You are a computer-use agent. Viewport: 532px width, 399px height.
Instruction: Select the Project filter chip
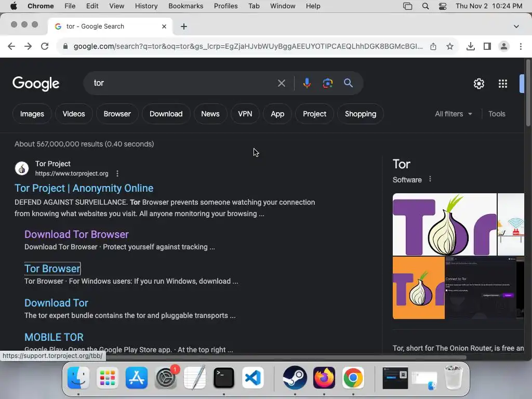click(314, 114)
